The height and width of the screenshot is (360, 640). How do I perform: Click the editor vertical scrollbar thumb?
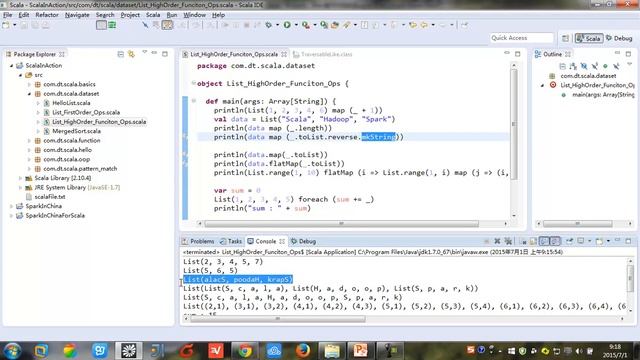[514, 124]
